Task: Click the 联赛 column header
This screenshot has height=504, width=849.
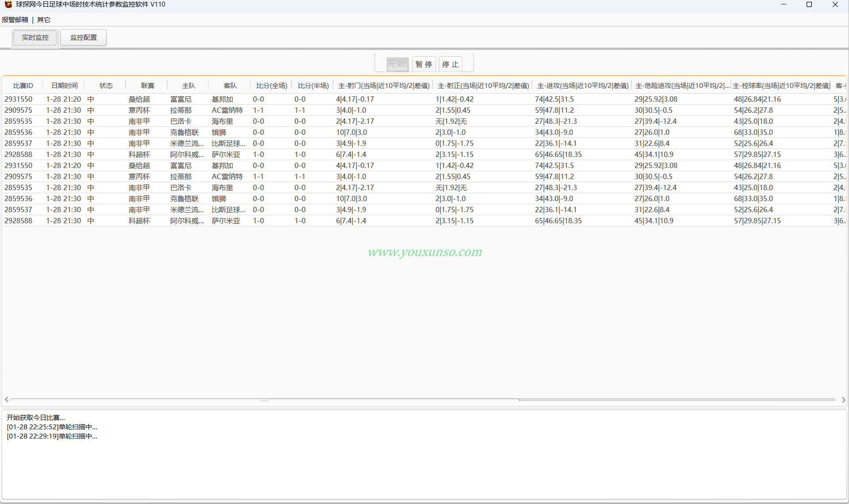Action: click(x=148, y=86)
